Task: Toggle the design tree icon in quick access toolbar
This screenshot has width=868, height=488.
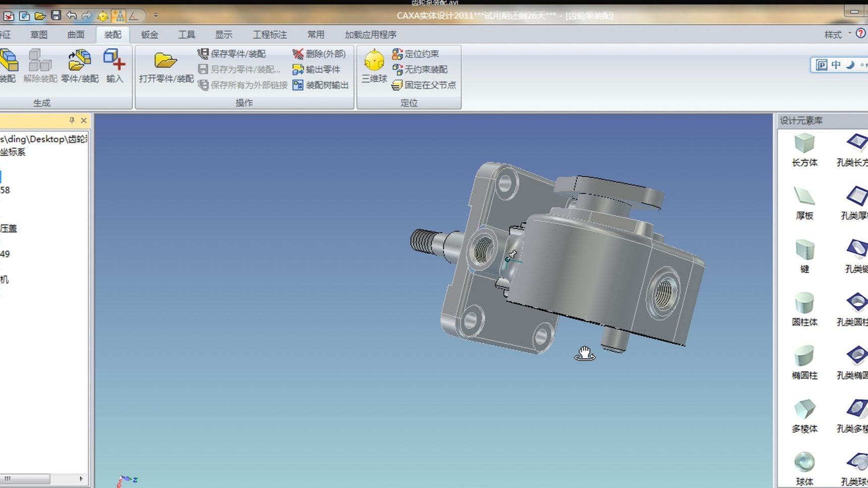Action: (x=119, y=16)
